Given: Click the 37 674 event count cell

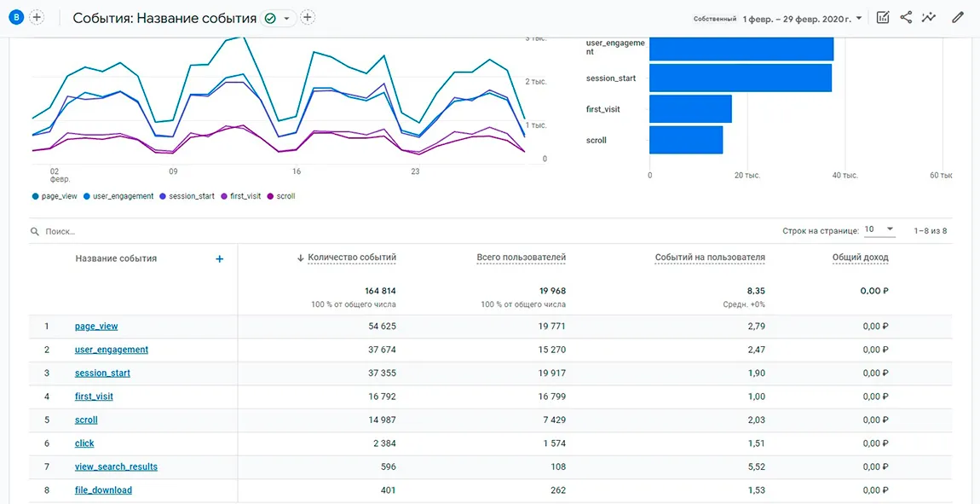Looking at the screenshot, I should click(x=380, y=350).
